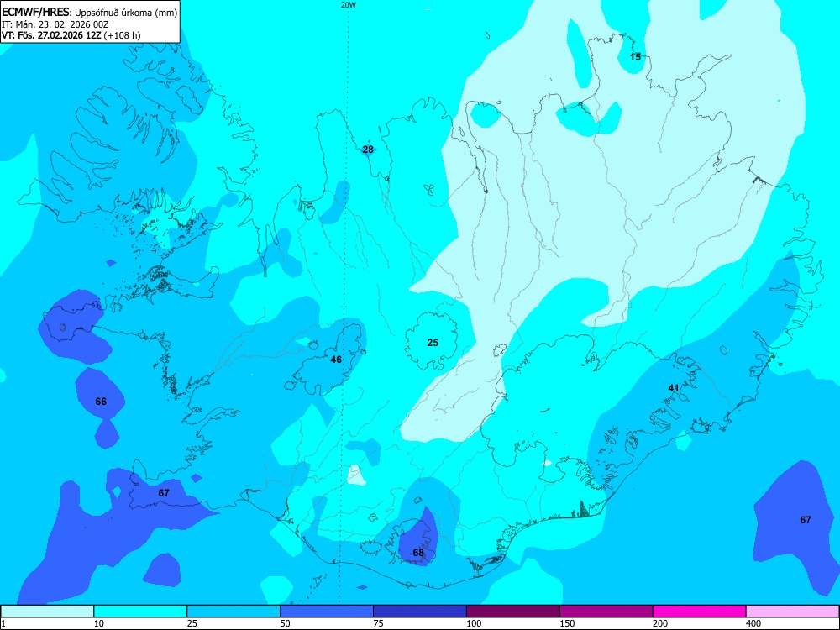Click the legend tick label '50'
This screenshot has width=840, height=630.
coord(286,623)
